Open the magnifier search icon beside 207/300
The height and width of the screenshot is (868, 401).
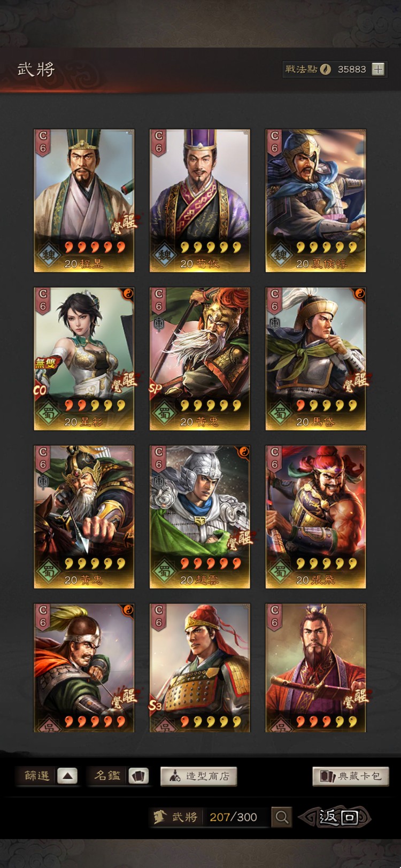tap(282, 817)
